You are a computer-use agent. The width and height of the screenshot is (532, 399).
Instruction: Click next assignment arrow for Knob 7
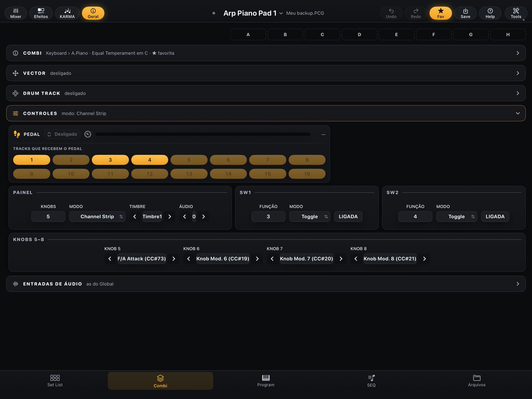pyautogui.click(x=341, y=259)
